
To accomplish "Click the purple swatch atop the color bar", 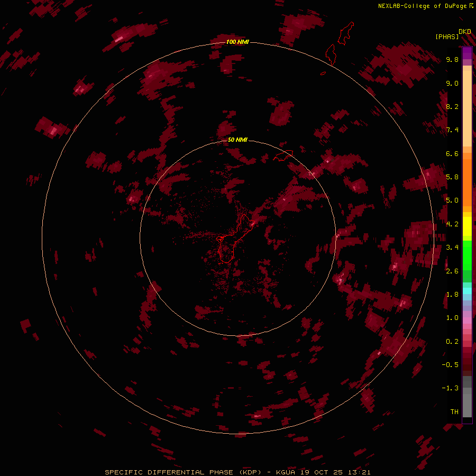I will coord(467,53).
